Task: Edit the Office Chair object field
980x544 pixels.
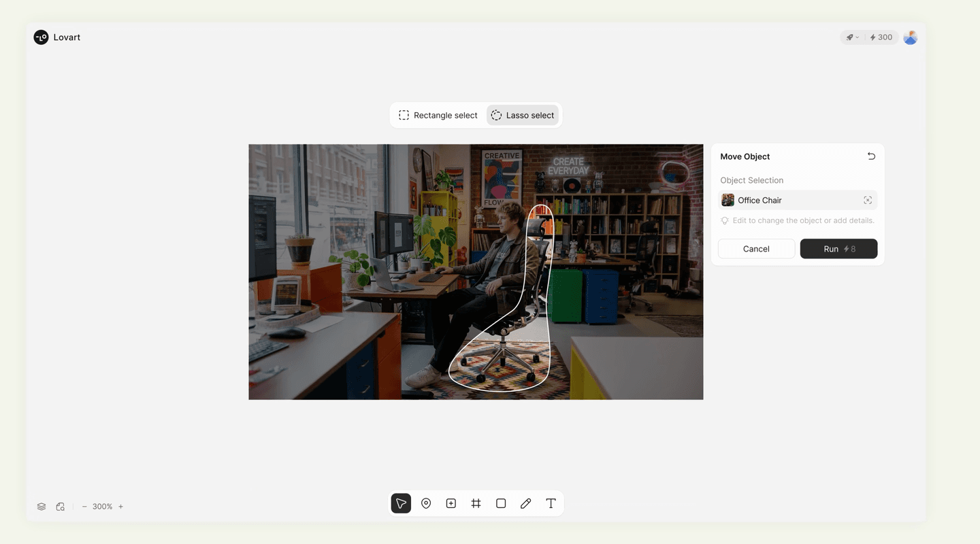Action: click(x=789, y=200)
